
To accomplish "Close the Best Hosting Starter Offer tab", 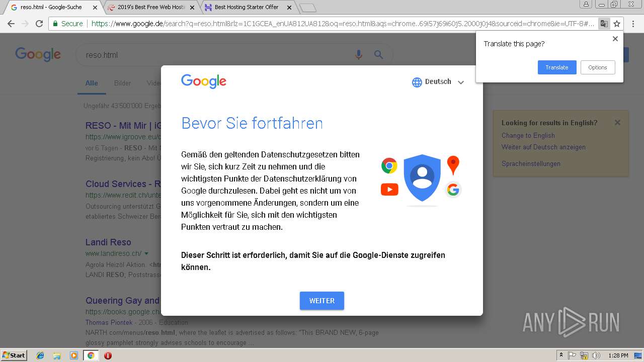I will pyautogui.click(x=289, y=8).
